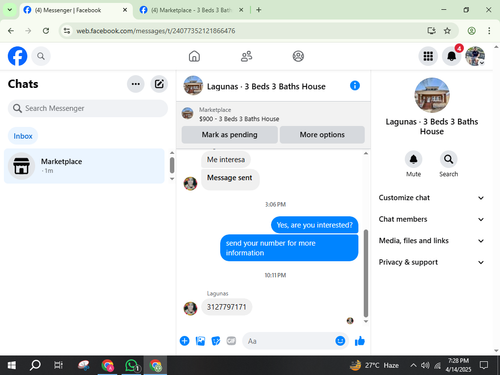Send a thumbs-up like
The width and height of the screenshot is (500, 375).
(x=360, y=341)
